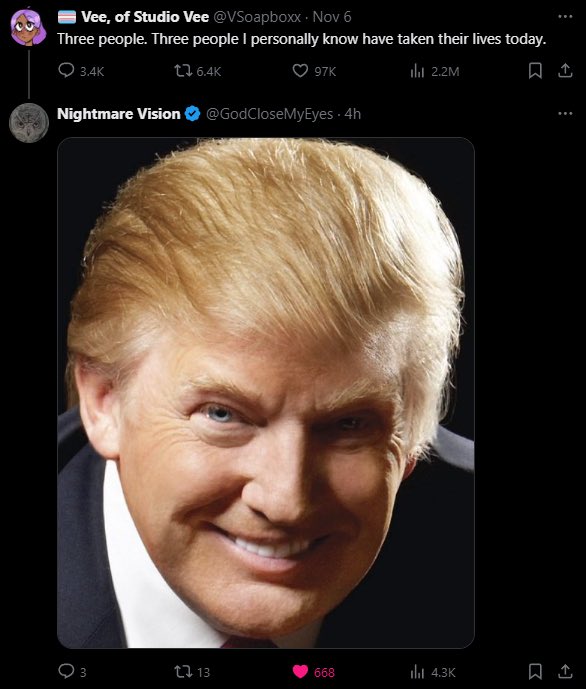
Task: Open Nightmare Vision's owl profile avatar
Action: point(29,123)
